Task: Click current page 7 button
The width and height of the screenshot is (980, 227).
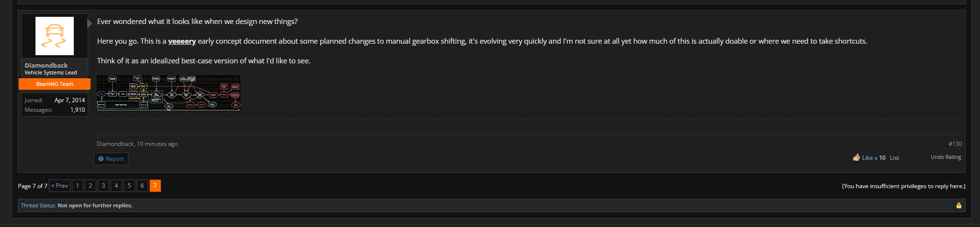Action: coord(155,186)
